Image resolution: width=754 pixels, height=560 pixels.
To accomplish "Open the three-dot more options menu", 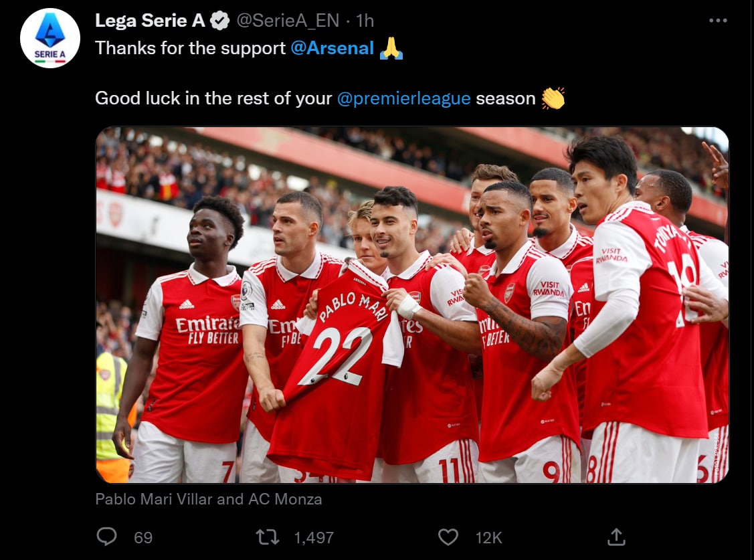I will tap(717, 21).
